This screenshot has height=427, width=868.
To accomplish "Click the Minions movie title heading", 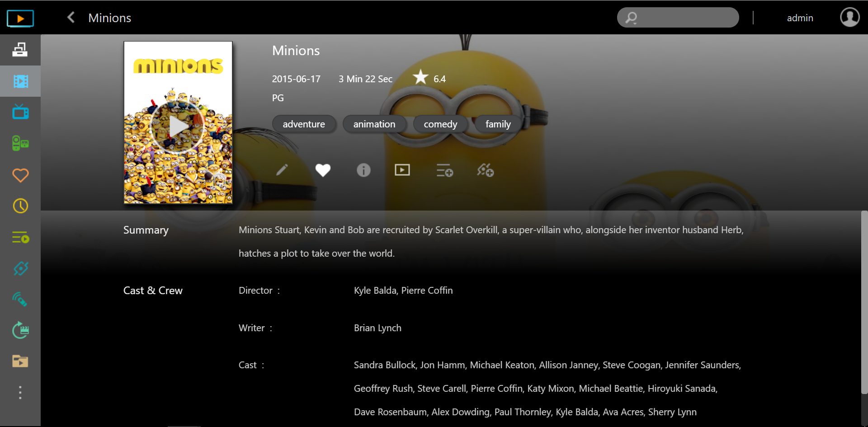I will [x=296, y=51].
